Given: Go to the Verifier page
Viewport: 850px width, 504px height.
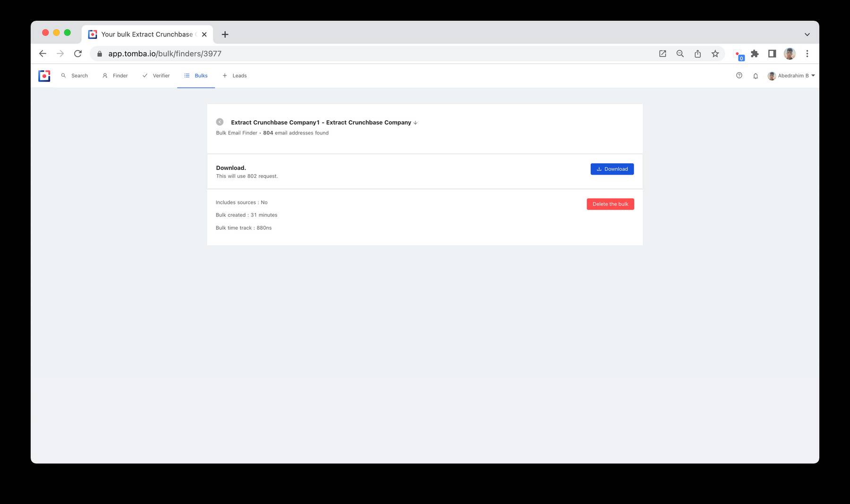Looking at the screenshot, I should click(x=156, y=76).
